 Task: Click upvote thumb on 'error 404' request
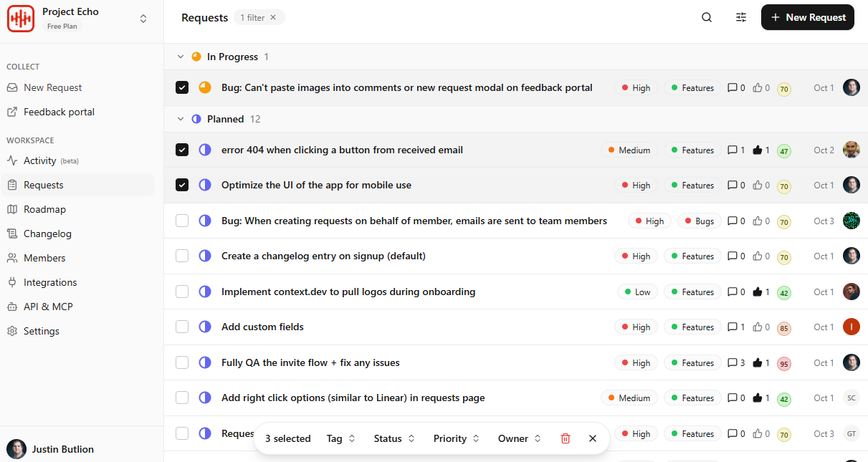(757, 150)
